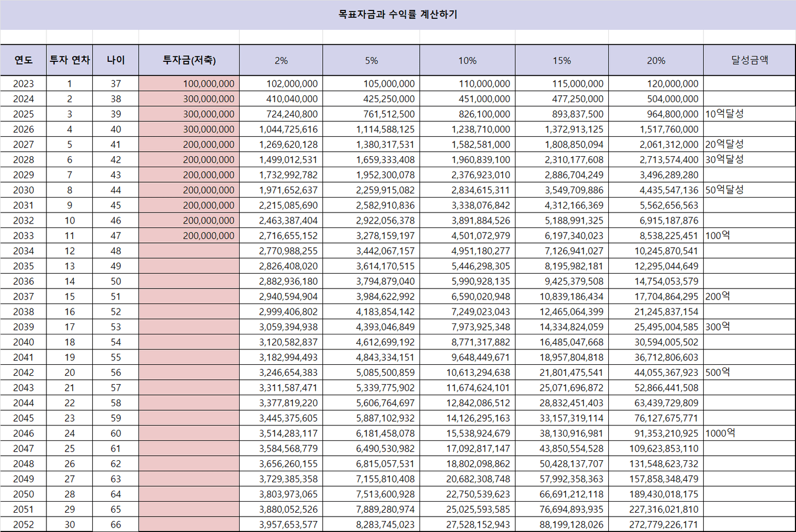This screenshot has width=796, height=532.
Task: Select the 20% header cell
Action: pos(656,60)
